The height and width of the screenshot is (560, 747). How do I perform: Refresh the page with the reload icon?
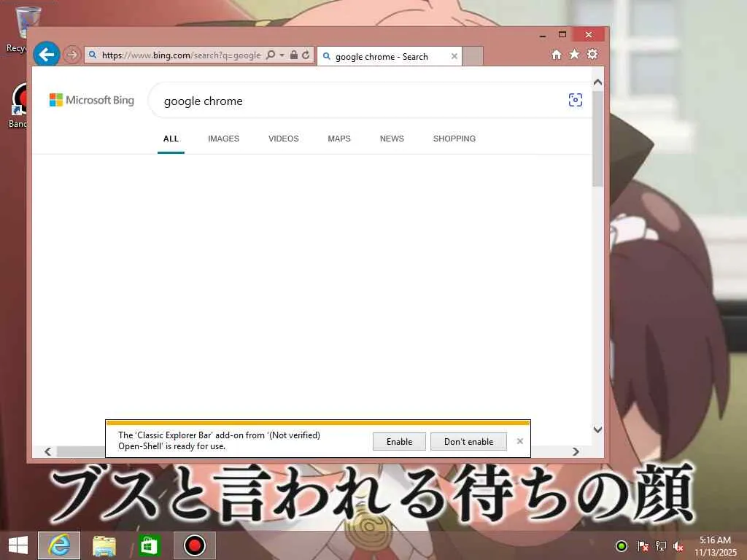[x=306, y=55]
